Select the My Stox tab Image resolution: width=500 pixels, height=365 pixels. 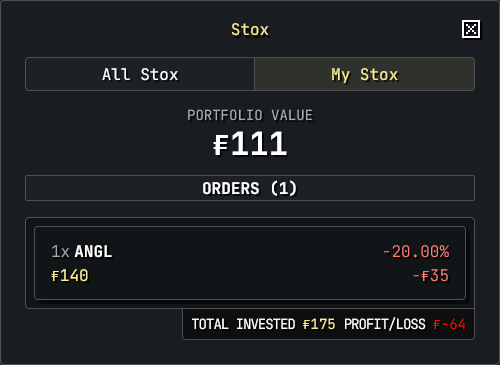(x=364, y=74)
